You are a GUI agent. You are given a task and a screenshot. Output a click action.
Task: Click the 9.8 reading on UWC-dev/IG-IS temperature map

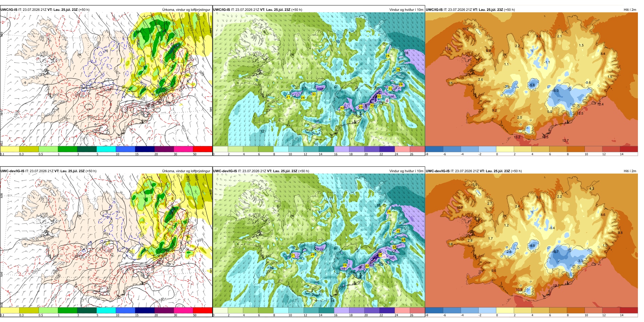pyautogui.click(x=620, y=233)
